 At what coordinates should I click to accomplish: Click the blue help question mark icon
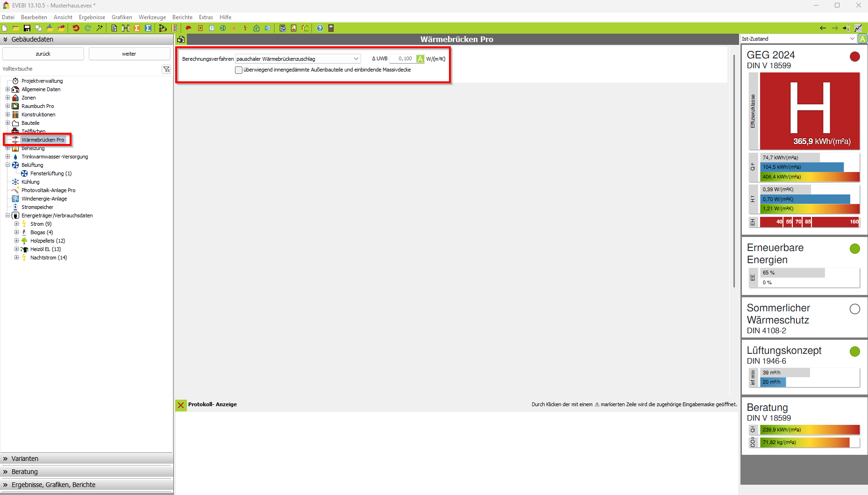pyautogui.click(x=320, y=28)
